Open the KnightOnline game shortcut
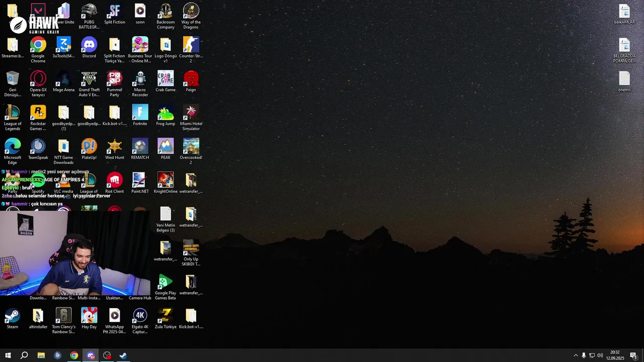This screenshot has height=362, width=644. 166,183
